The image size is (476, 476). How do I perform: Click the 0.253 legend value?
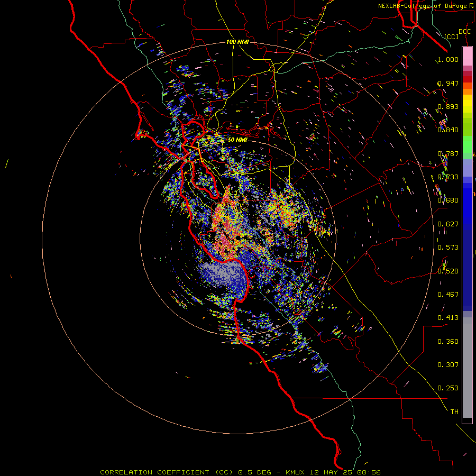(x=448, y=388)
